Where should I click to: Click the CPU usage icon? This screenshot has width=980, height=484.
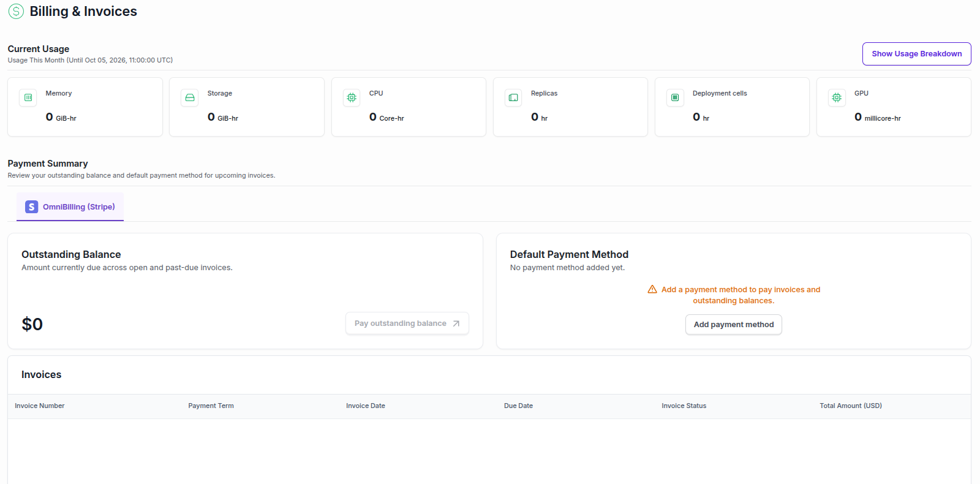(x=352, y=97)
